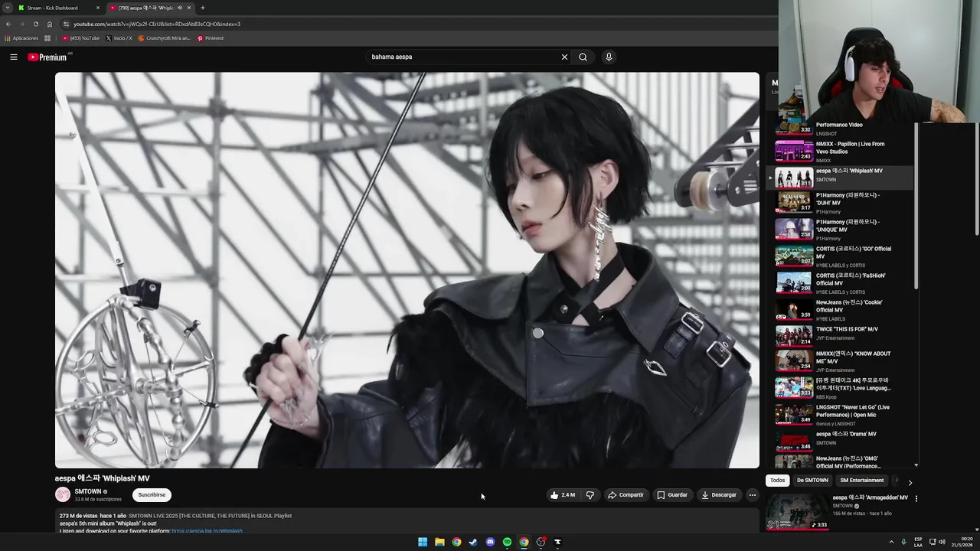
Task: Click the page vertical scrollbar
Action: pos(976,180)
